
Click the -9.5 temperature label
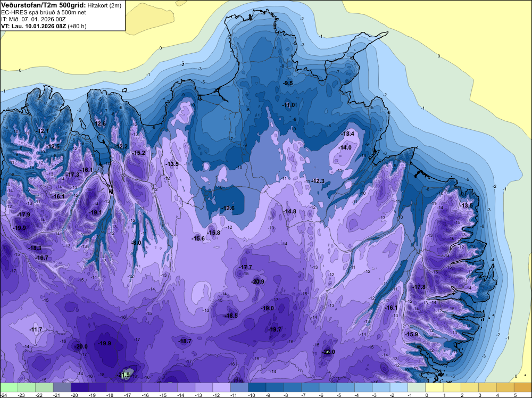(288, 83)
